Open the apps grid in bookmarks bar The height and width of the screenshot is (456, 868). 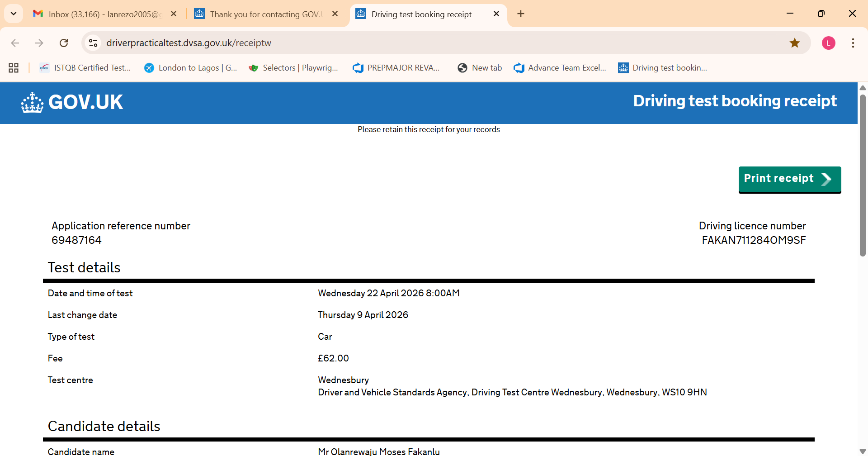(14, 68)
